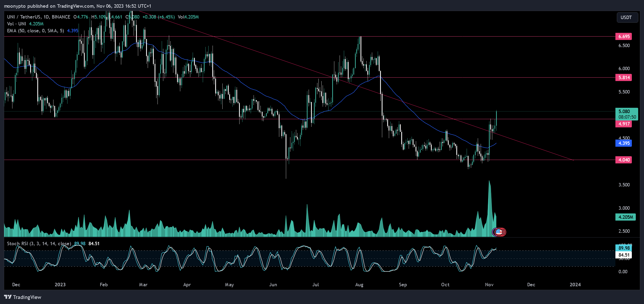Viewport: 644px width, 304px height.
Task: Click the Aug date axis label
Action: (359, 285)
